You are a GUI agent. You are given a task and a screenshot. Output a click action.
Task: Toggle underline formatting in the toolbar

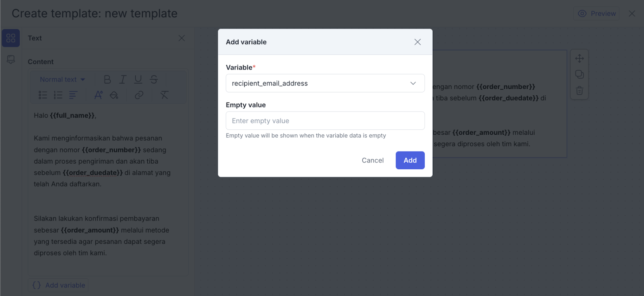138,80
